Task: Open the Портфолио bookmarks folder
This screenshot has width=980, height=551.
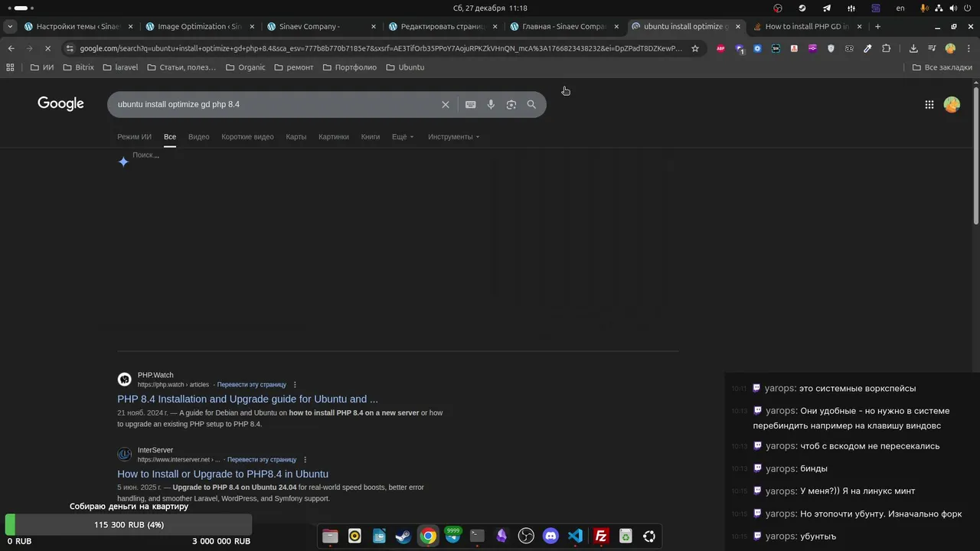Action: tap(350, 67)
